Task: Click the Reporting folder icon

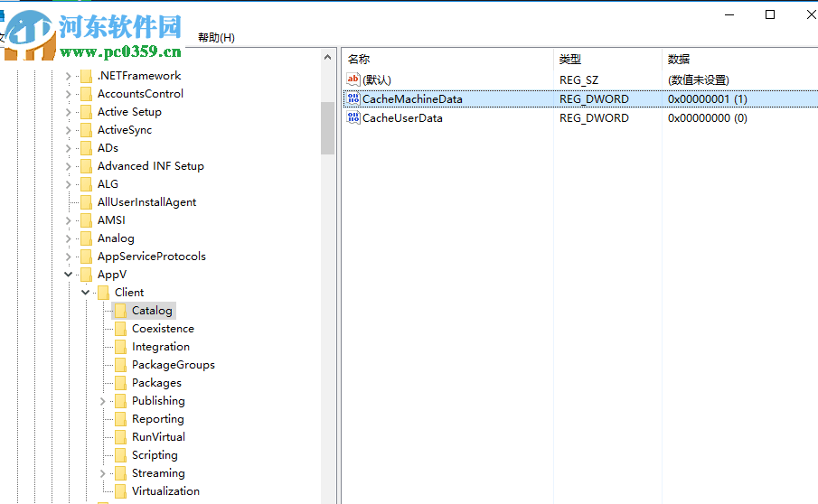Action: (x=120, y=420)
